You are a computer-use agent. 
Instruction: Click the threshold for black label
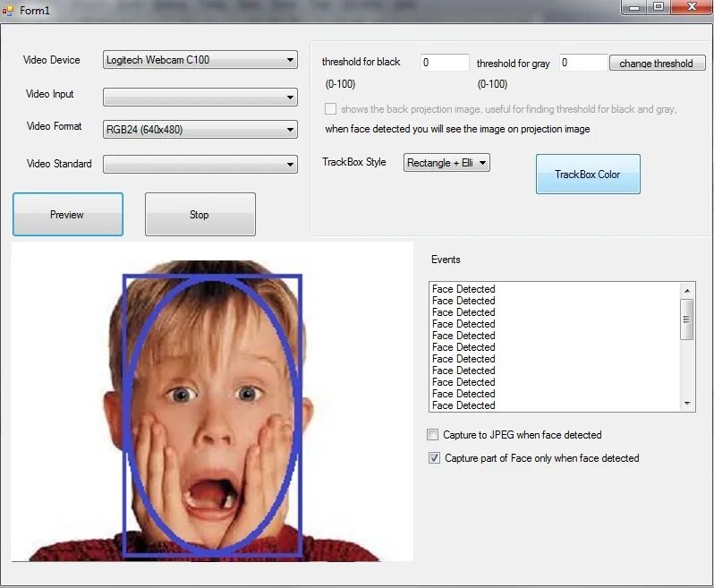click(361, 62)
